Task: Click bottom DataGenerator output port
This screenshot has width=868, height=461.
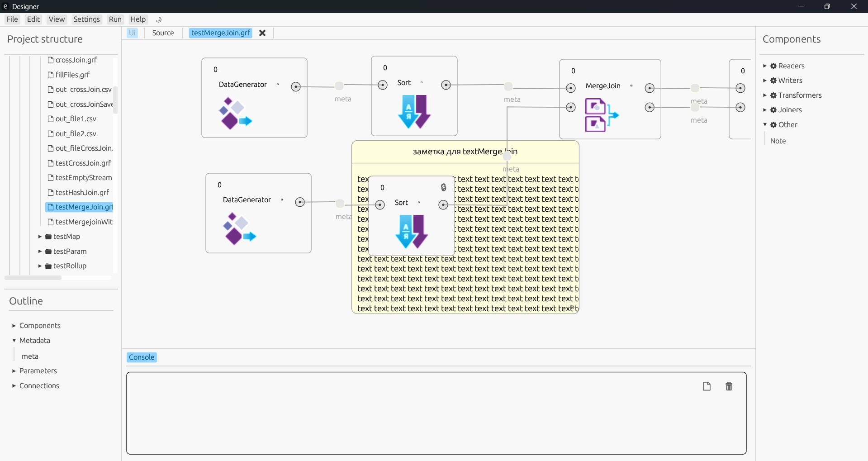Action: click(x=300, y=202)
